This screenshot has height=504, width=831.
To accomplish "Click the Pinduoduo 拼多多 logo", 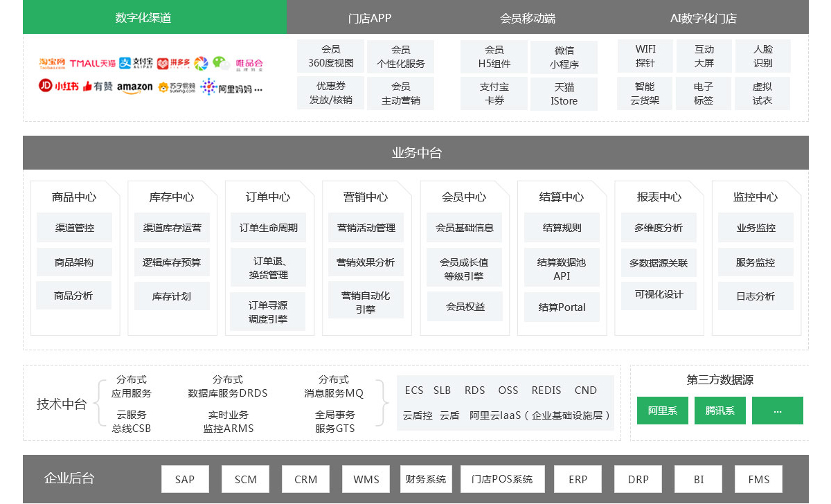I will [173, 64].
